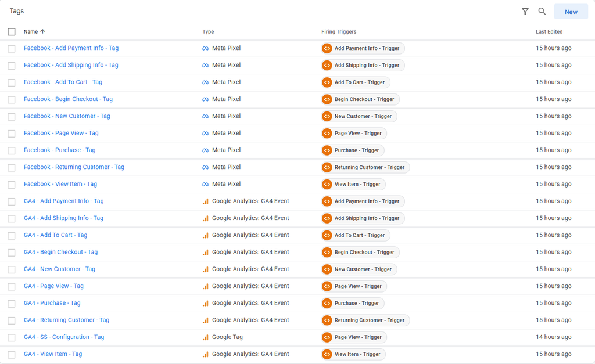Click the Name column sort arrow
Screen dimensions: 595x364
(42, 31)
